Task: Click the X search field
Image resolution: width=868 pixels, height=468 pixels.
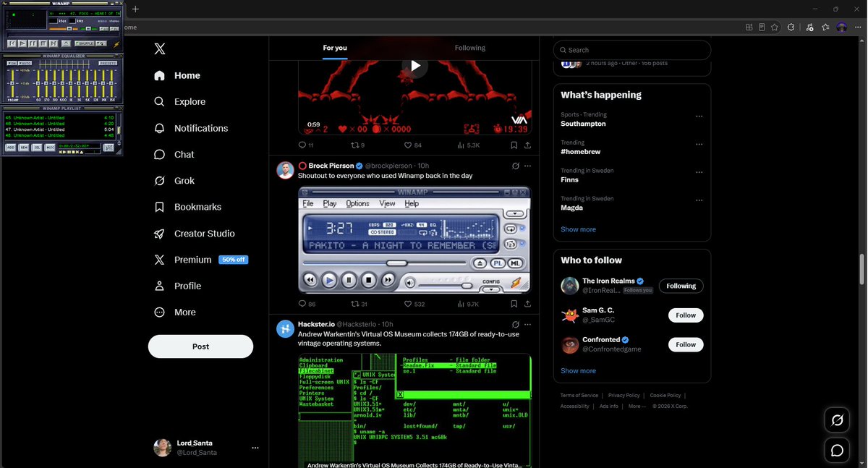Action: tap(632, 50)
